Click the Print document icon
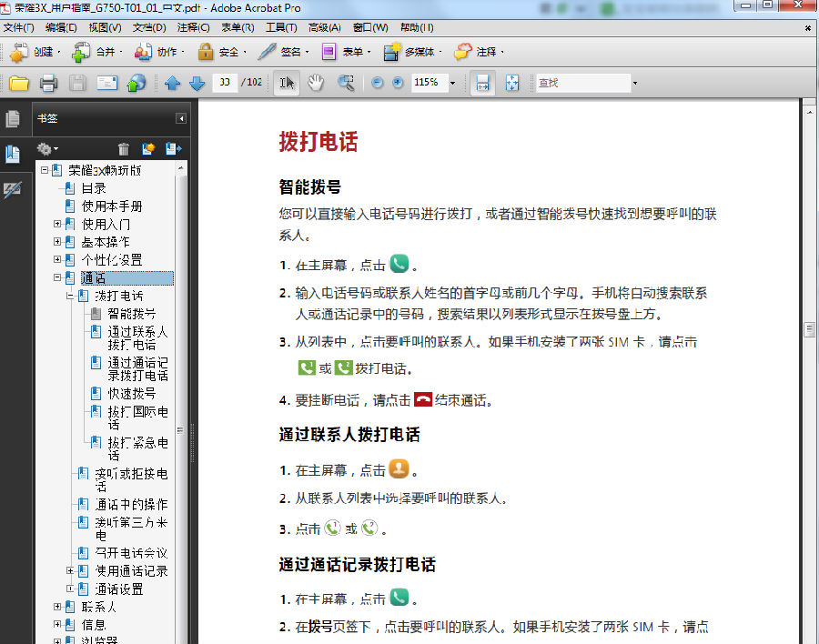Screen dimensions: 819x644 point(49,83)
